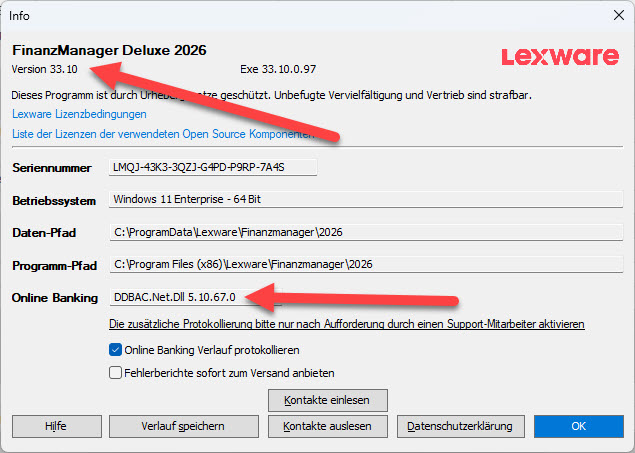Click the Lexware logo
Screen dimensions: 635x453
tap(560, 56)
